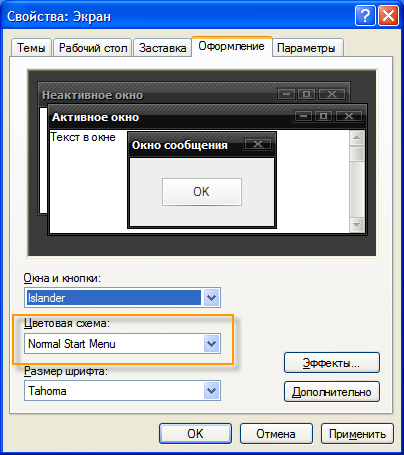Open the Рабочий стол tab
Image resolution: width=404 pixels, height=455 pixels.
(93, 48)
